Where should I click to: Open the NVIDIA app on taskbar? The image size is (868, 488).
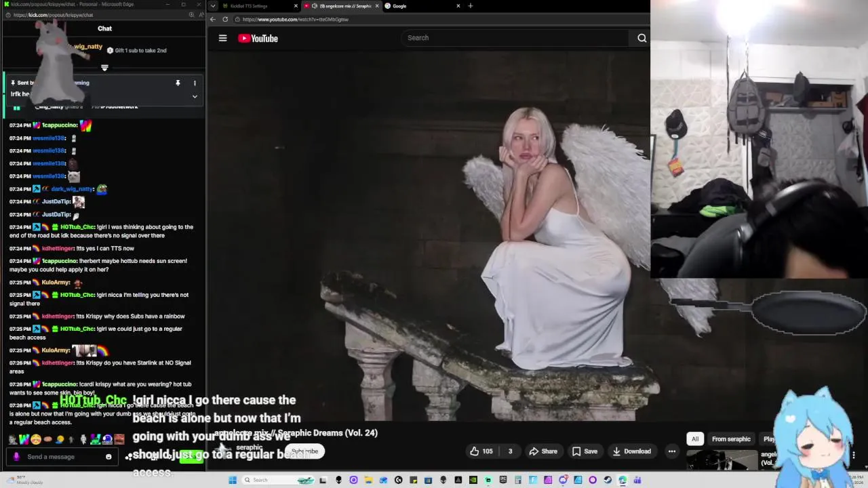tap(473, 480)
